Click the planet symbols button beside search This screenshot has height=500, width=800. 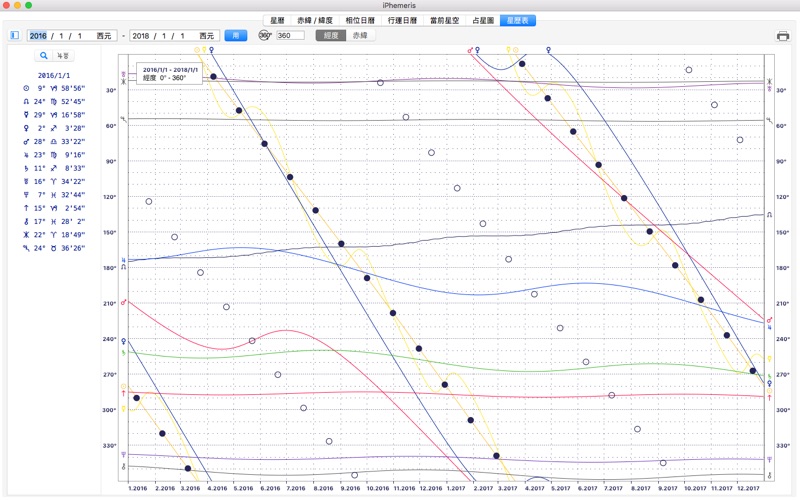[x=62, y=56]
